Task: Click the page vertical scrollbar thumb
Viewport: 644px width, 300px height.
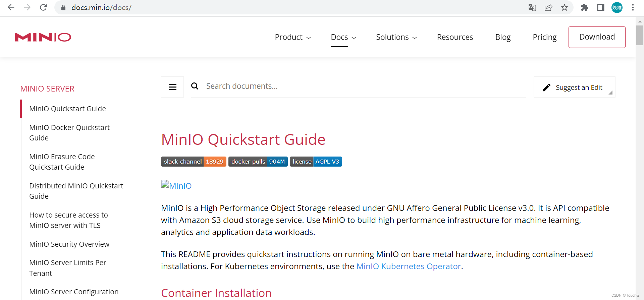Action: point(640,35)
